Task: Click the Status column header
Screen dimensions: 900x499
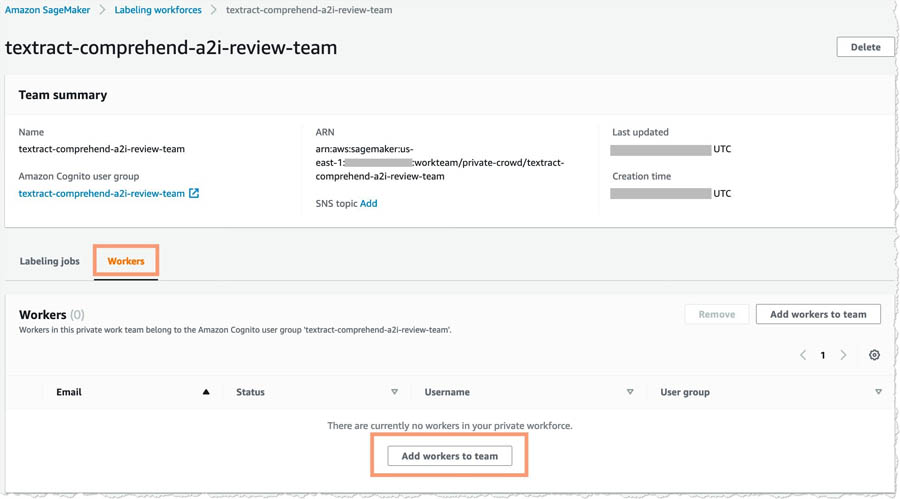Action: (x=250, y=392)
